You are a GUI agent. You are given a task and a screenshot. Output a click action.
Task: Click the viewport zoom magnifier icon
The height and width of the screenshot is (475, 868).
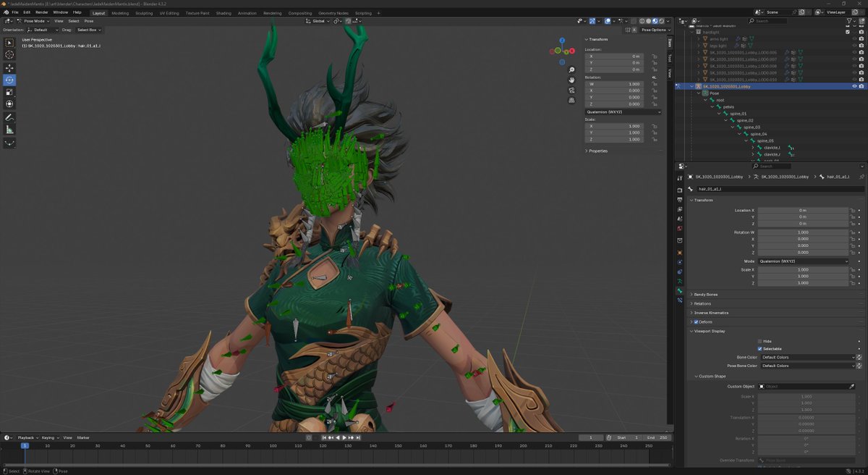click(x=571, y=70)
